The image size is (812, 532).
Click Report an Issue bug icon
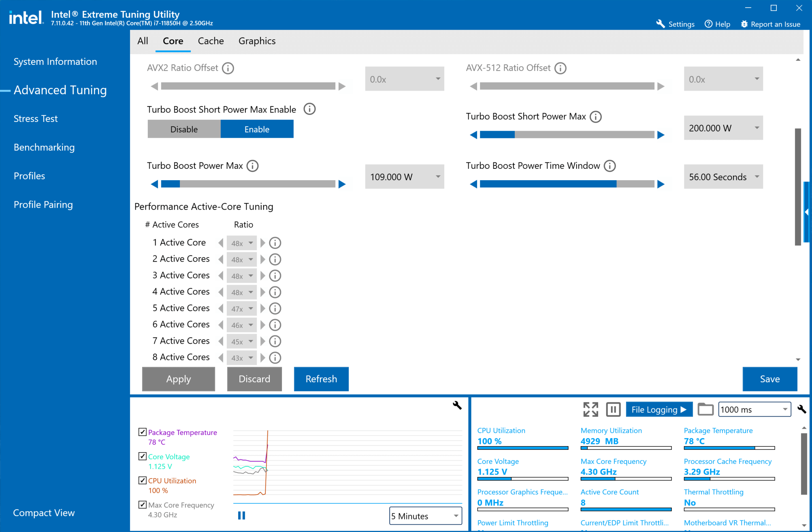tap(744, 24)
